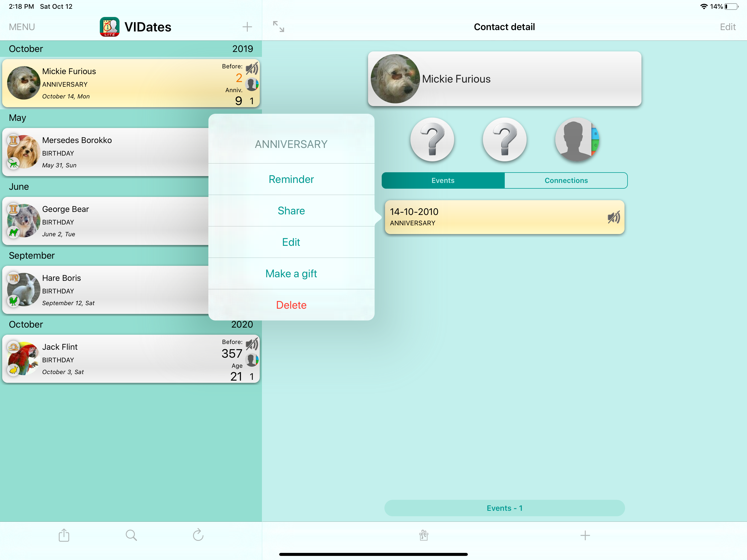Select George Bear birthday entry
The width and height of the screenshot is (747, 560).
[105, 221]
